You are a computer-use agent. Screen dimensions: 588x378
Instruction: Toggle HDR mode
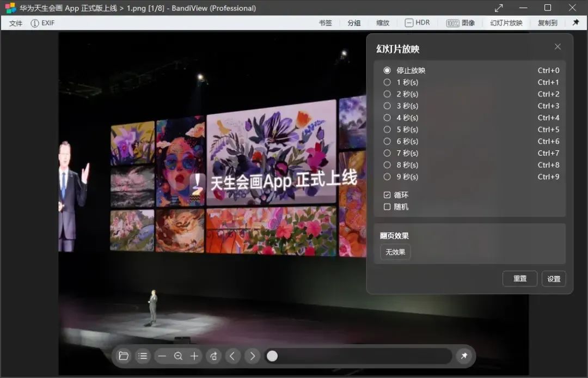point(417,22)
